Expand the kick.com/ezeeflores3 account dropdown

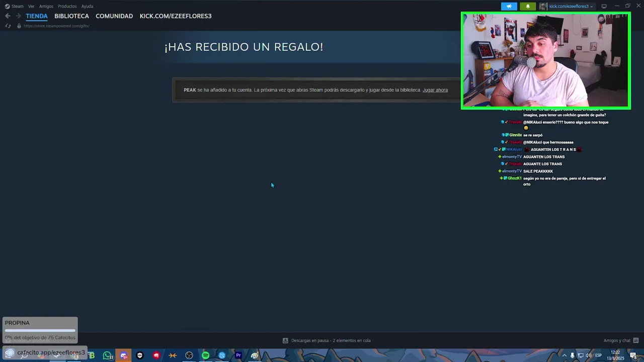[571, 7]
